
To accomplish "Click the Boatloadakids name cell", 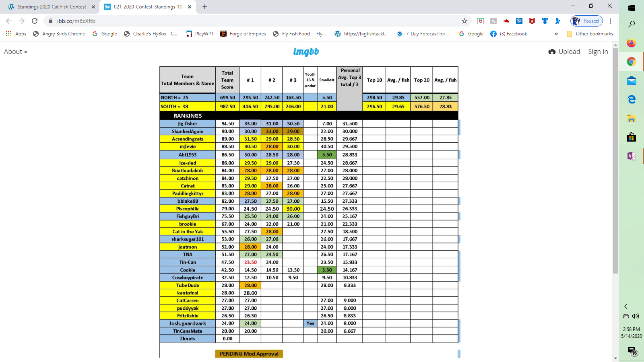I will (188, 171).
